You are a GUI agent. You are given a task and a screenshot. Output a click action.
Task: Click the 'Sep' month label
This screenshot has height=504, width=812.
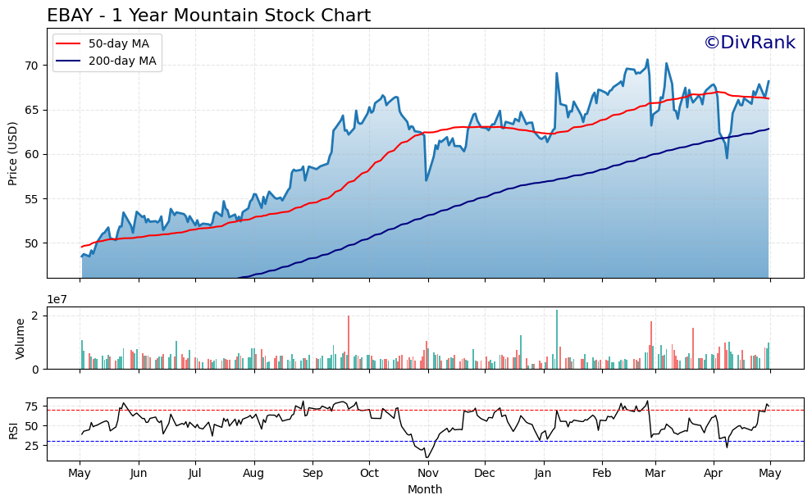pyautogui.click(x=312, y=474)
